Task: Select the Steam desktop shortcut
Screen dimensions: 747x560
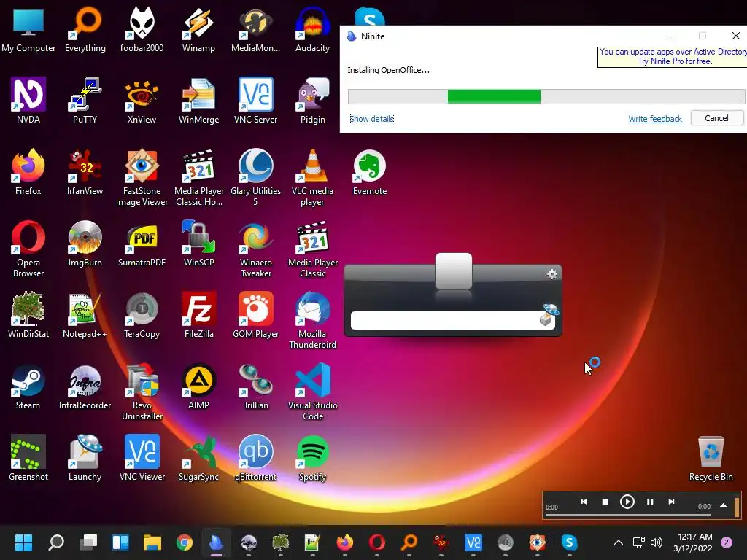Action: tap(28, 386)
